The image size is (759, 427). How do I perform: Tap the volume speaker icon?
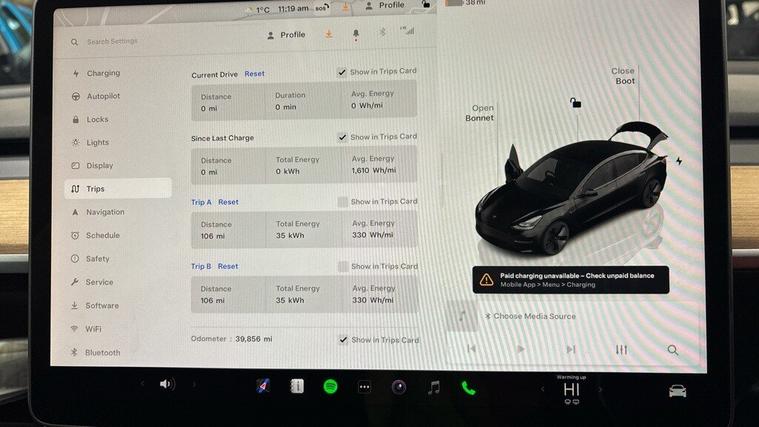[167, 384]
